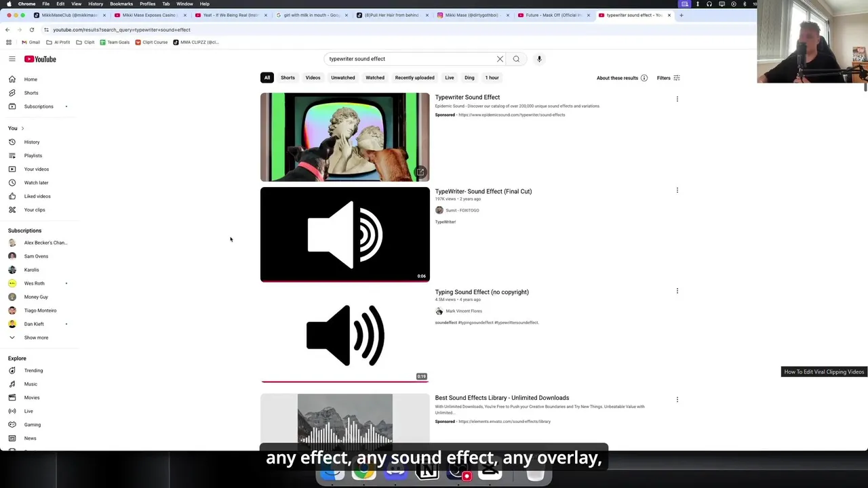868x488 pixels.
Task: Open Sumit - FOXITOGO channel link
Action: pos(462,210)
